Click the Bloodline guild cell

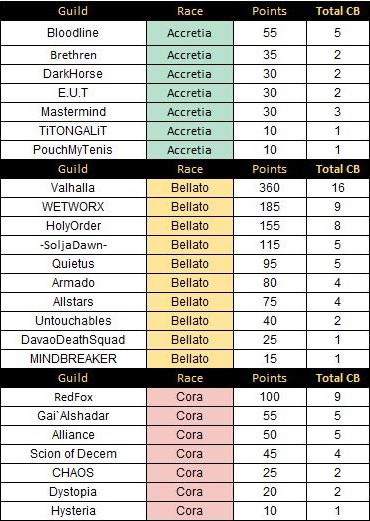[x=73, y=33]
